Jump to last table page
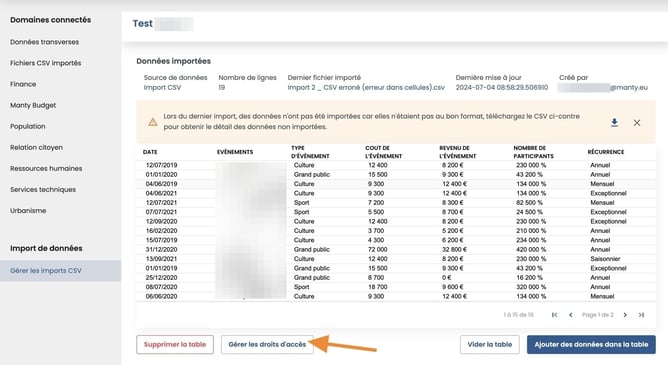Screen dimensions: 668x365 click(x=641, y=315)
